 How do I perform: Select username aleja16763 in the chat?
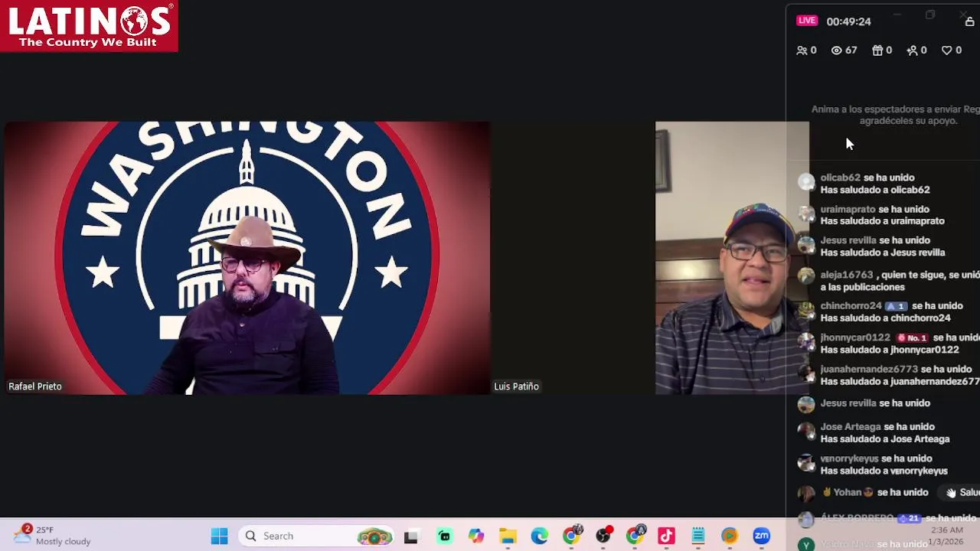tap(846, 275)
